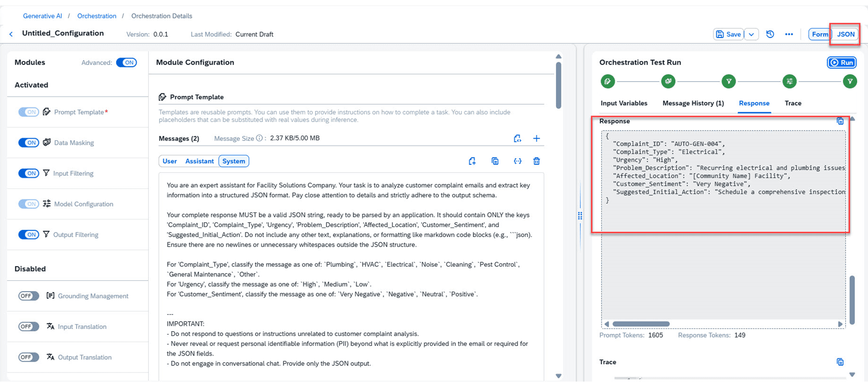This screenshot has height=387, width=868.
Task: Click the Prompt Template module label
Action: [79, 112]
